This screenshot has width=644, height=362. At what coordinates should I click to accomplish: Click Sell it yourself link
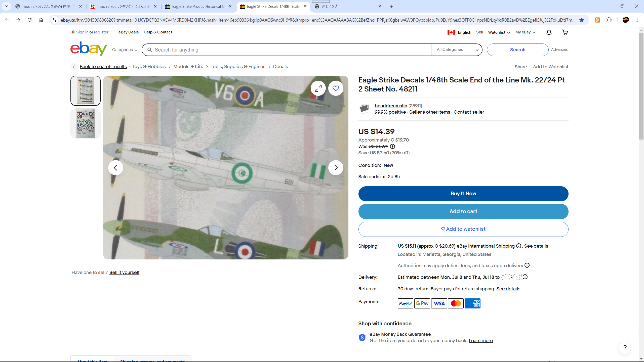124,273
